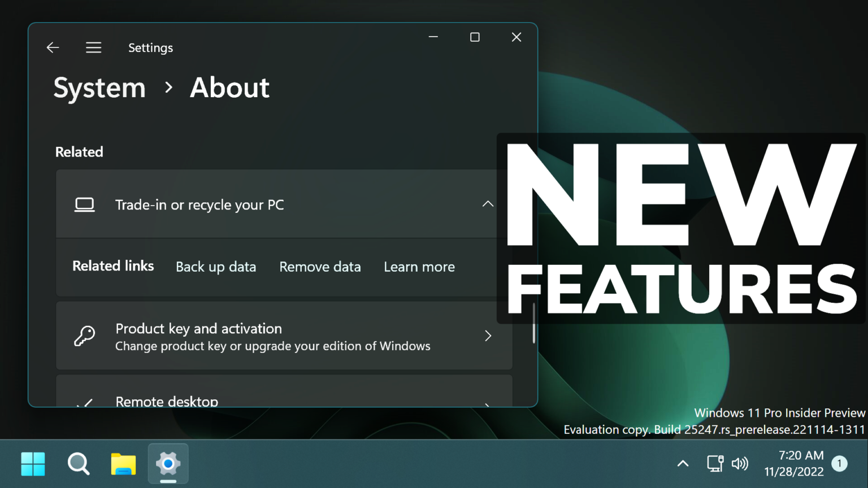Select the Back up data link
This screenshot has height=488, width=868.
pos(216,266)
